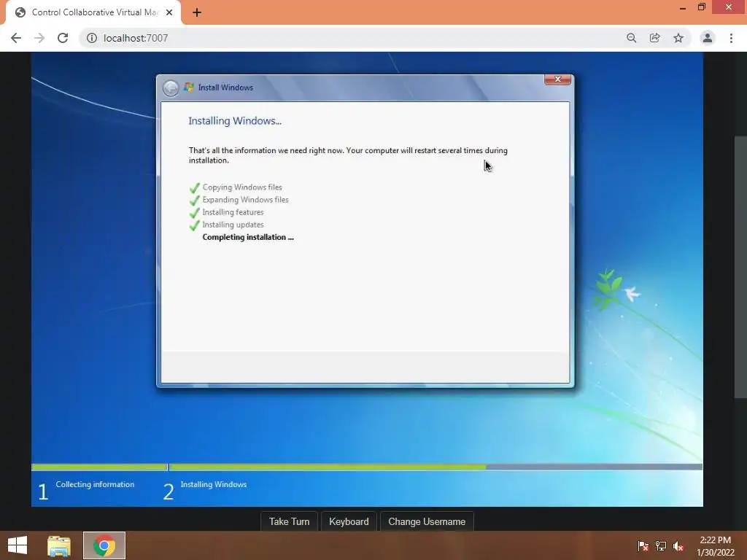747x560 pixels.
Task: Open the zoom magnifier icon in address bar
Action: coord(631,38)
